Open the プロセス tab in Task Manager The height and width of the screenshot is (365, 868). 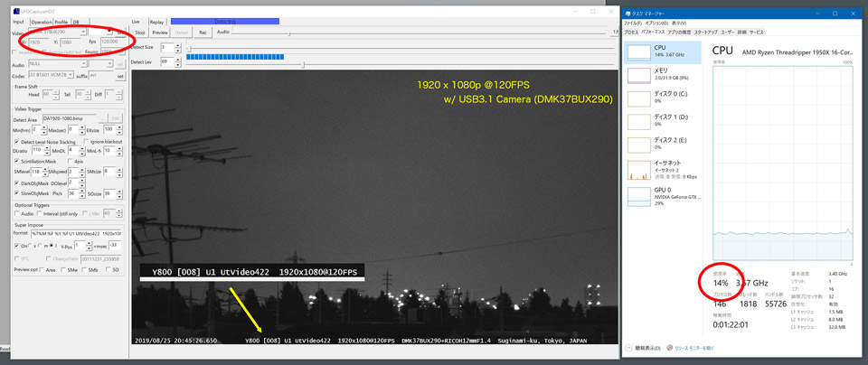click(x=632, y=33)
